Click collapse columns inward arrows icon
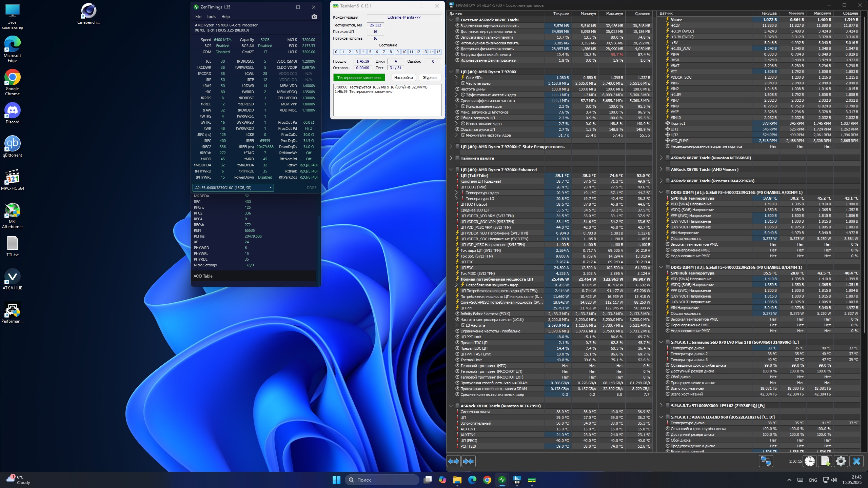Image resolution: width=868 pixels, height=488 pixels. tap(468, 461)
